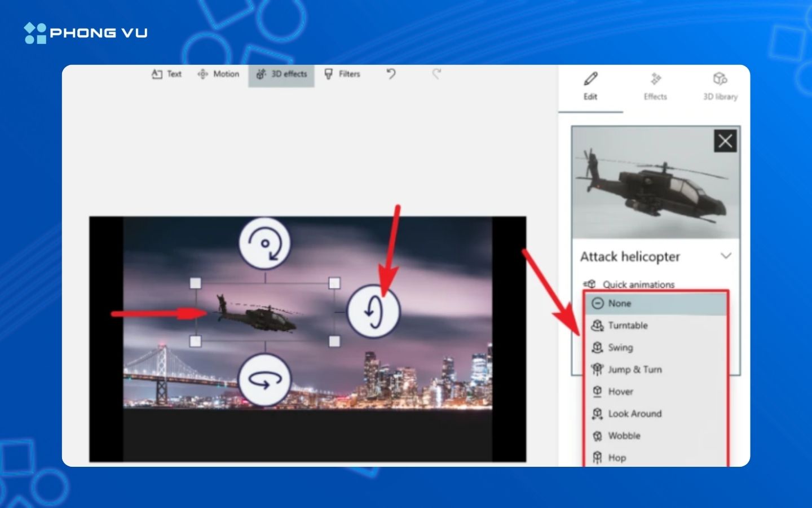Close the Attack helicopter preview
Image resolution: width=812 pixels, height=508 pixels.
click(725, 141)
